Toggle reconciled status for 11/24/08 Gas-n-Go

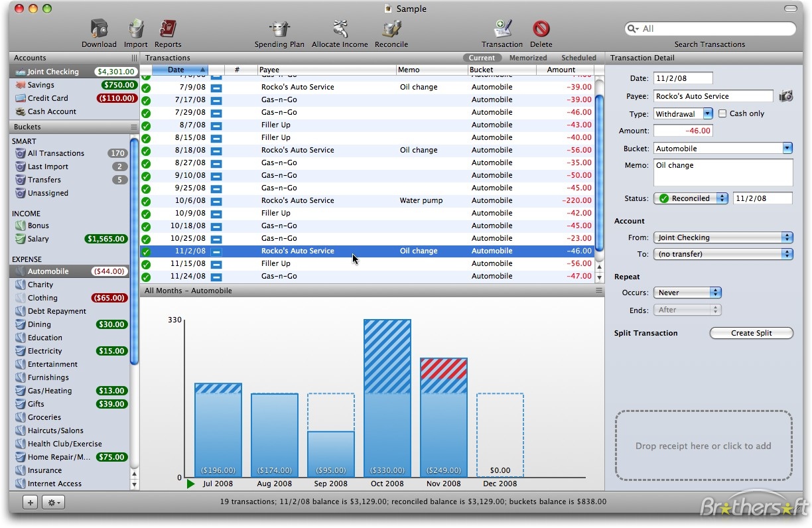146,277
